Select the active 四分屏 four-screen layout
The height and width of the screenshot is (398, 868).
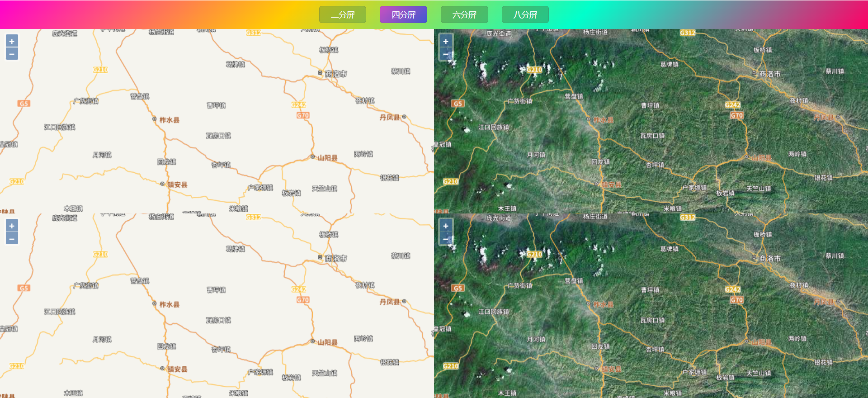coord(403,14)
